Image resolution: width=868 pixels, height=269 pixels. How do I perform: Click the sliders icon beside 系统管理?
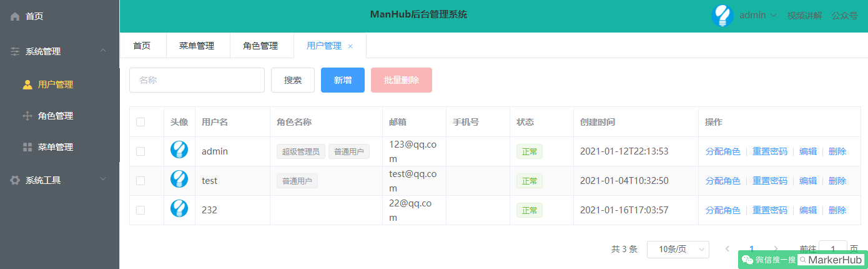click(15, 52)
